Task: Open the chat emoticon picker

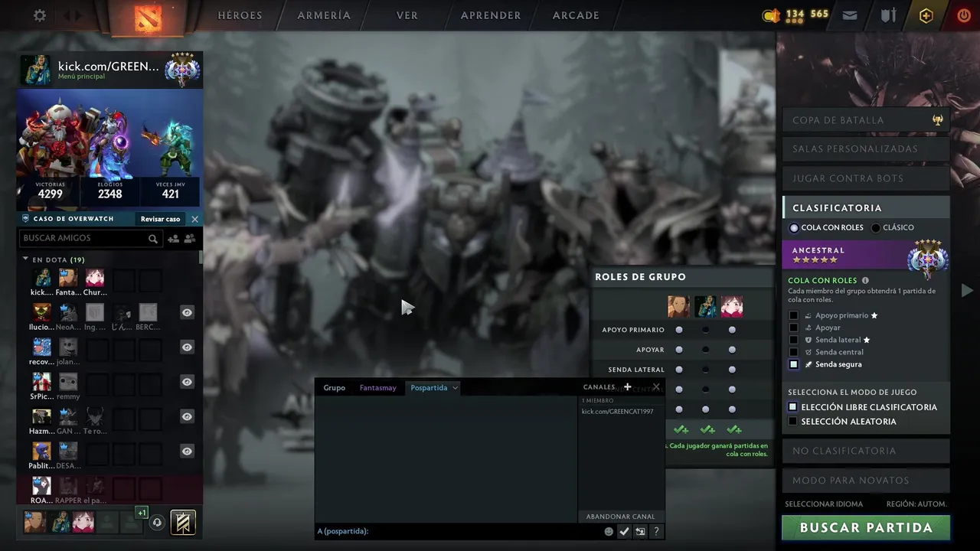Action: tap(609, 531)
